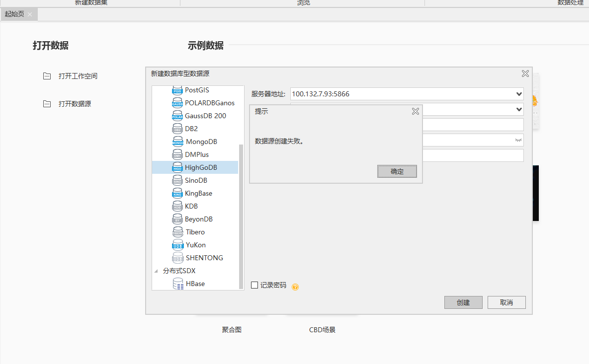589x364 pixels.
Task: Select HBase under 分布式SDX
Action: pyautogui.click(x=195, y=284)
